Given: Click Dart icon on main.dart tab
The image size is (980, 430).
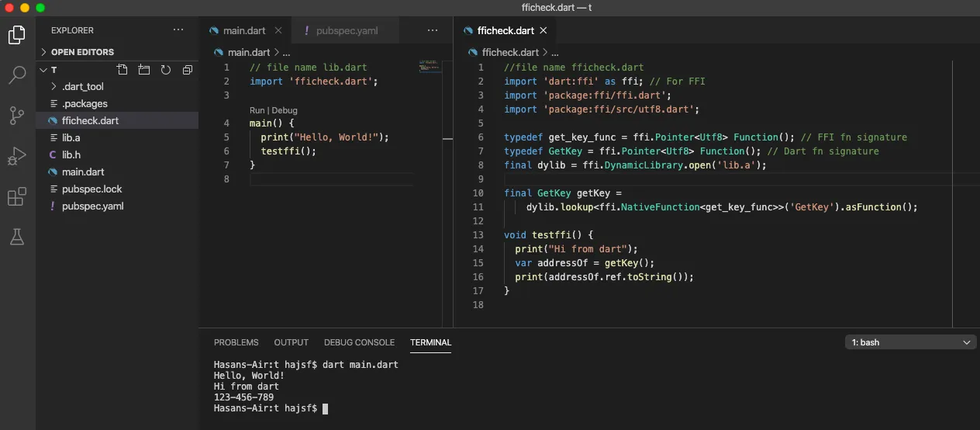Looking at the screenshot, I should click(214, 31).
